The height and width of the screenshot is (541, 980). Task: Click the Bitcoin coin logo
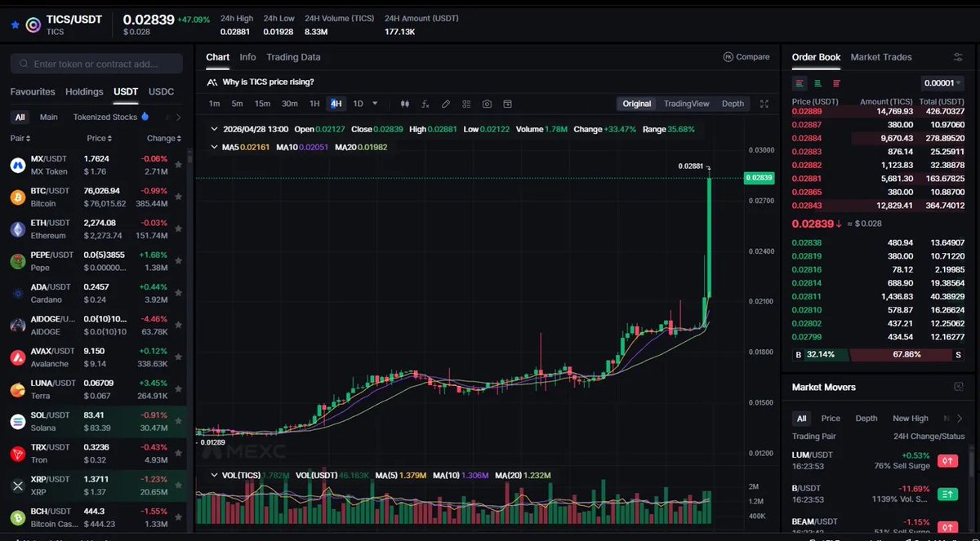tap(17, 197)
